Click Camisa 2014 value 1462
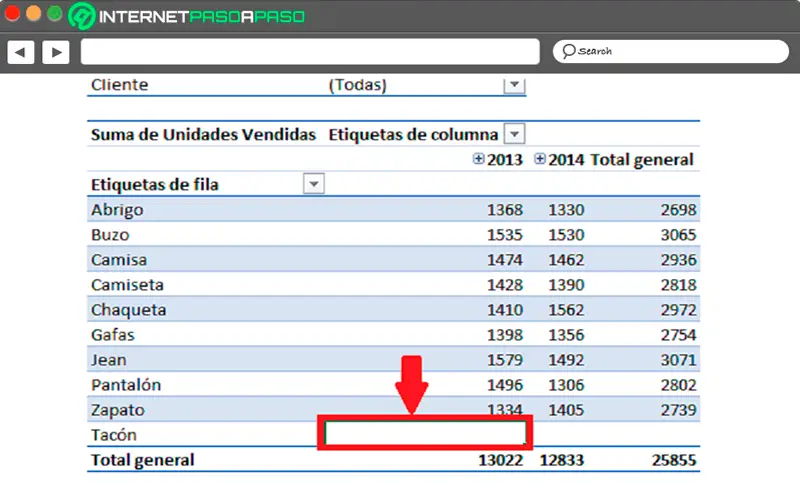Image resolution: width=800 pixels, height=500 pixels. click(x=566, y=260)
